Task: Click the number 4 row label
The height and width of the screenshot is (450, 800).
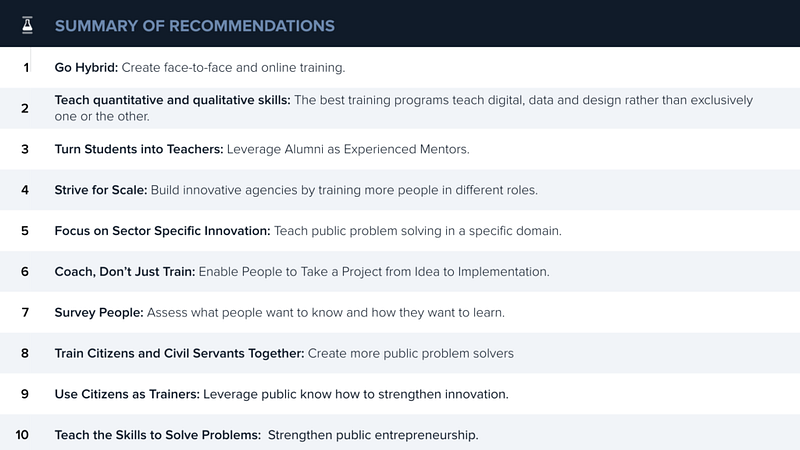Action: pyautogui.click(x=25, y=190)
